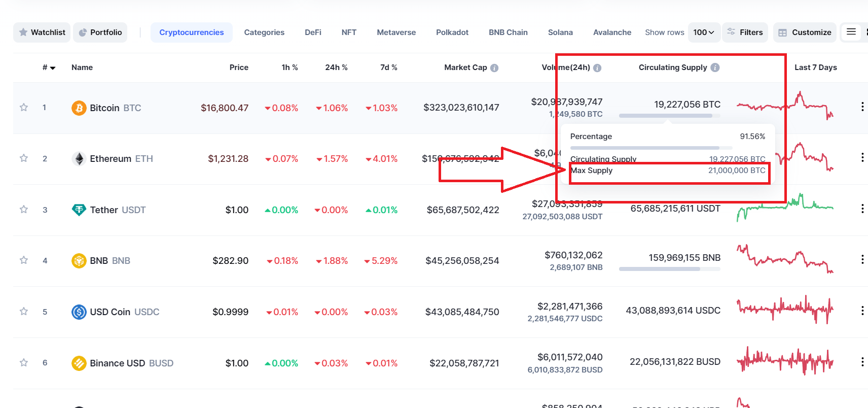The height and width of the screenshot is (408, 868).
Task: Open BNB row more options menu
Action: point(862,259)
